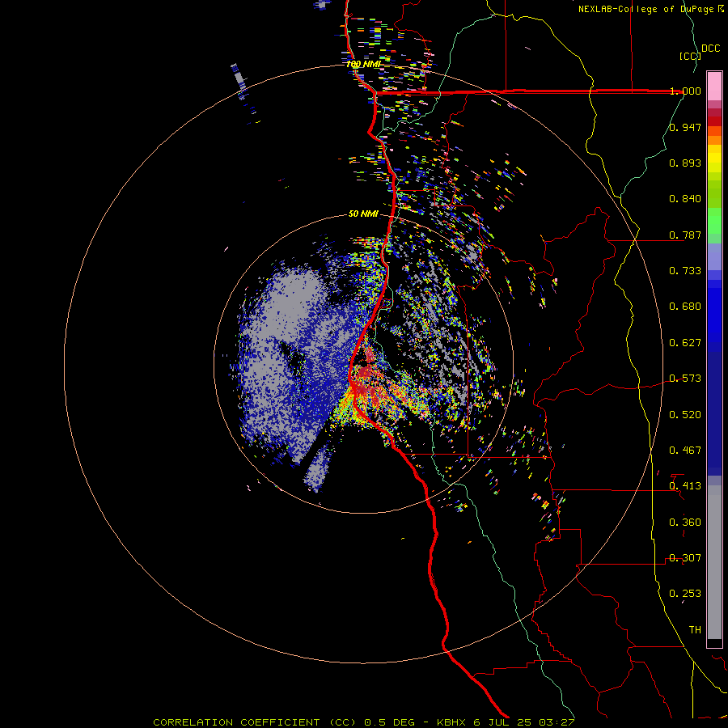Select the 0.787 scale value

[685, 235]
